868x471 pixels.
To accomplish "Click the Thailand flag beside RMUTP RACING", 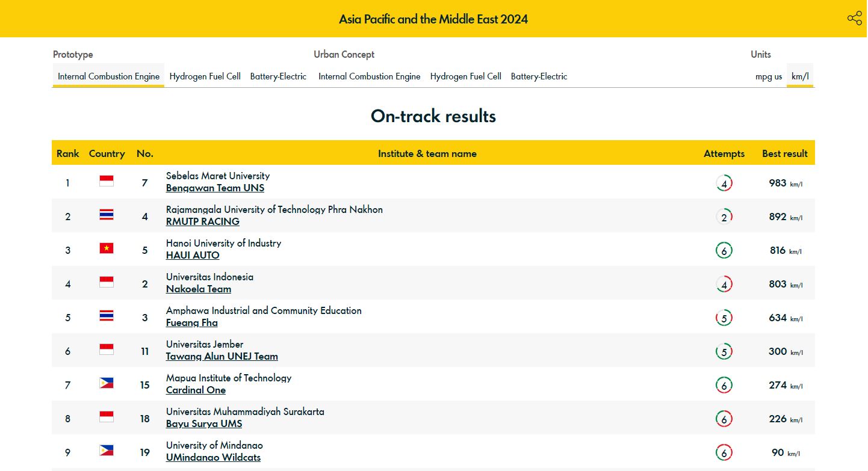I will (x=107, y=215).
